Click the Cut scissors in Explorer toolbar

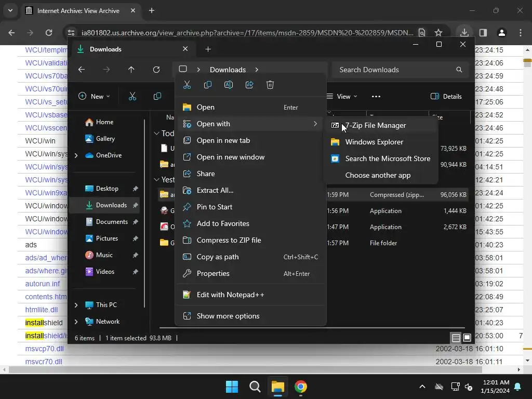tap(132, 96)
